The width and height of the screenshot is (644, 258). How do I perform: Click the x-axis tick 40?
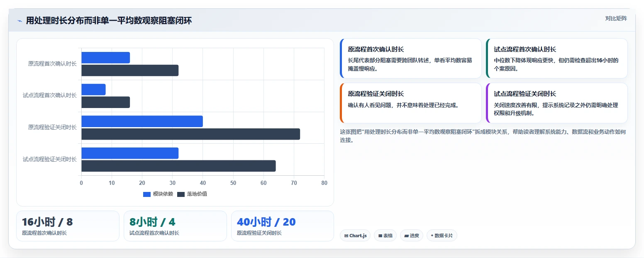(202, 183)
